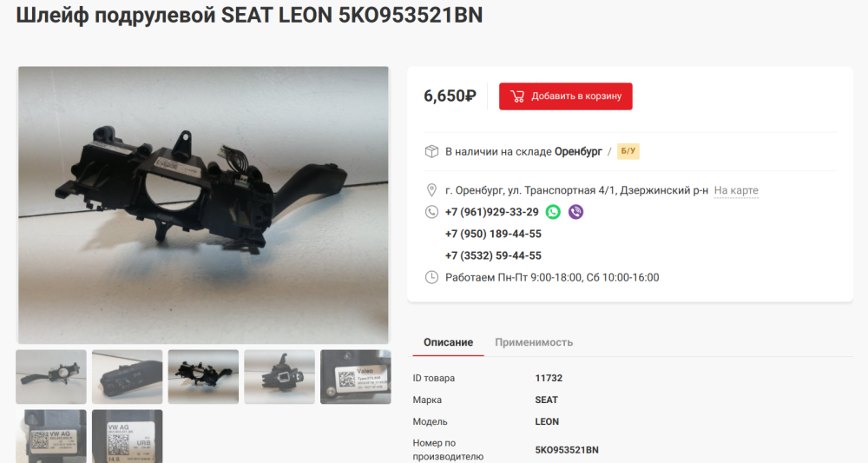The image size is (868, 463).
Task: Click the shopping cart icon in red button
Action: pos(517,96)
